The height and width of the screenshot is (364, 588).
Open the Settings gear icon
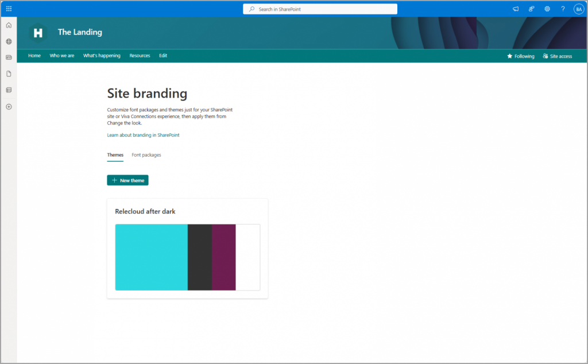pyautogui.click(x=547, y=9)
